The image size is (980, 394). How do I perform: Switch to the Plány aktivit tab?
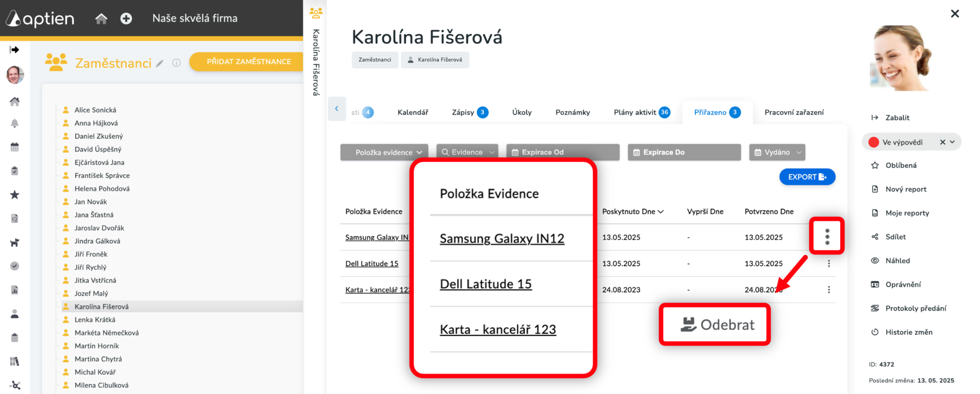642,112
